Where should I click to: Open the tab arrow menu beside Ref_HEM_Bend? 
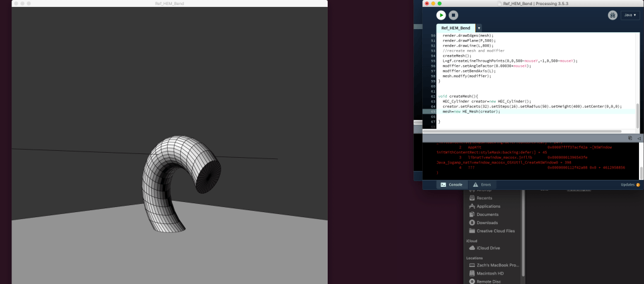coord(479,28)
